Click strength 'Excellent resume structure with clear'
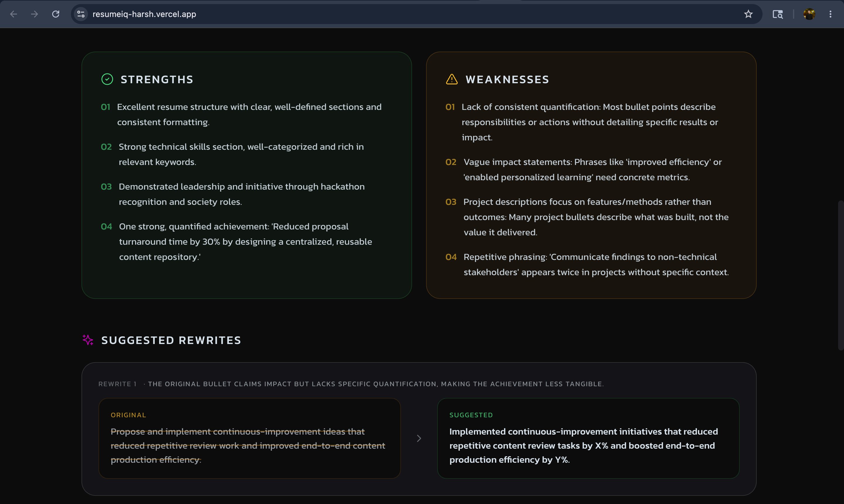 (x=249, y=115)
